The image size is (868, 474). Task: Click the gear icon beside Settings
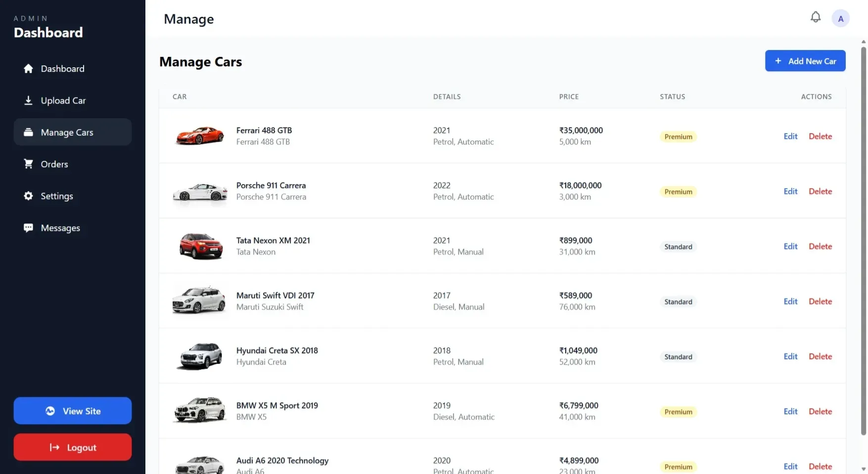28,196
